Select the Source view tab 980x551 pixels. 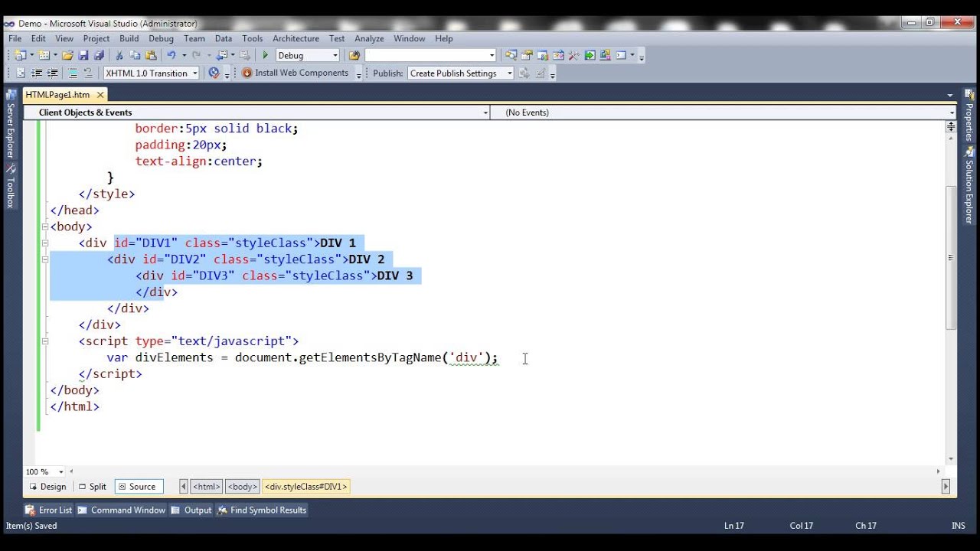coord(138,487)
